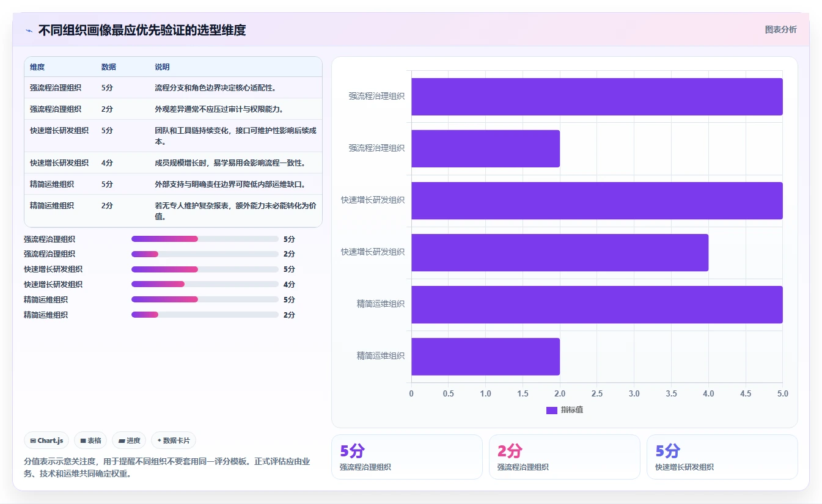Click the 维度 column header
The width and height of the screenshot is (822, 504).
37,67
